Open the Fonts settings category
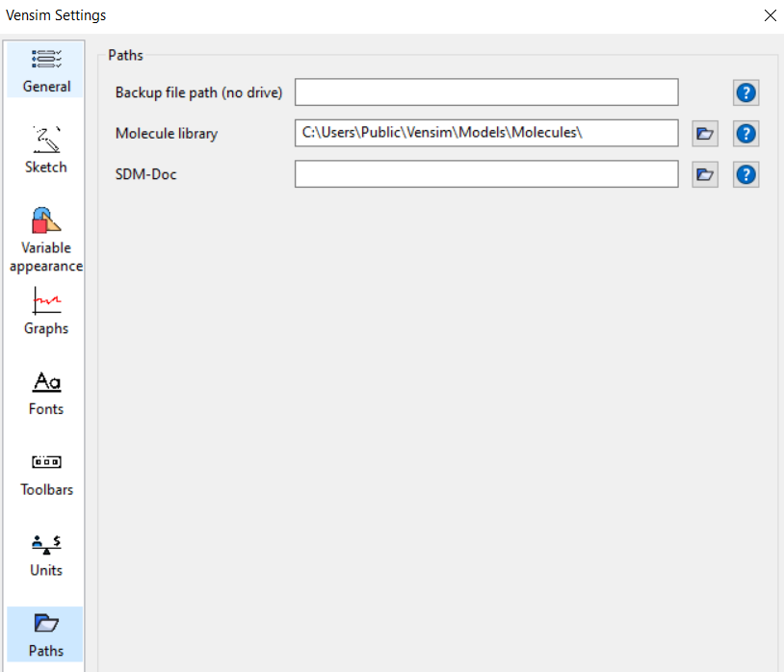The height and width of the screenshot is (672, 784). click(45, 393)
